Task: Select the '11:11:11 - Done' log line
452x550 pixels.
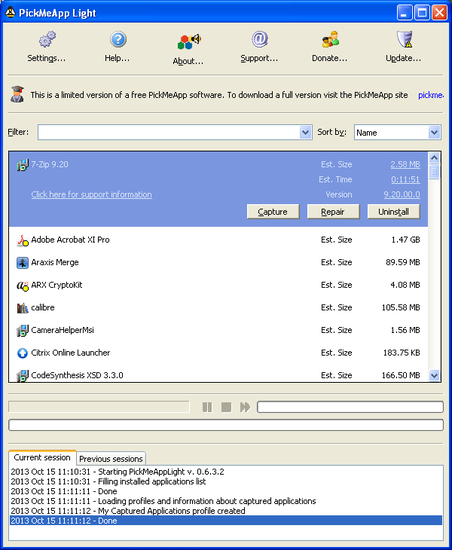Action: 226,491
